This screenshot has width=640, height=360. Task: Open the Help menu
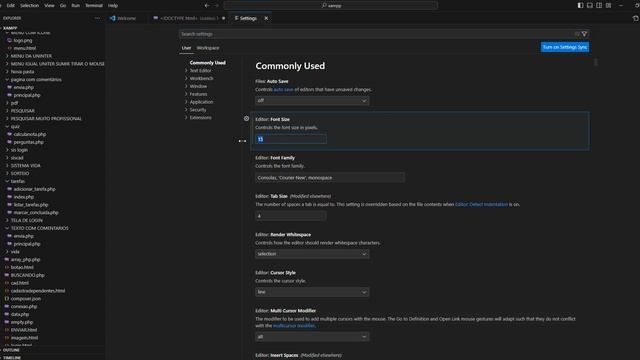(113, 6)
